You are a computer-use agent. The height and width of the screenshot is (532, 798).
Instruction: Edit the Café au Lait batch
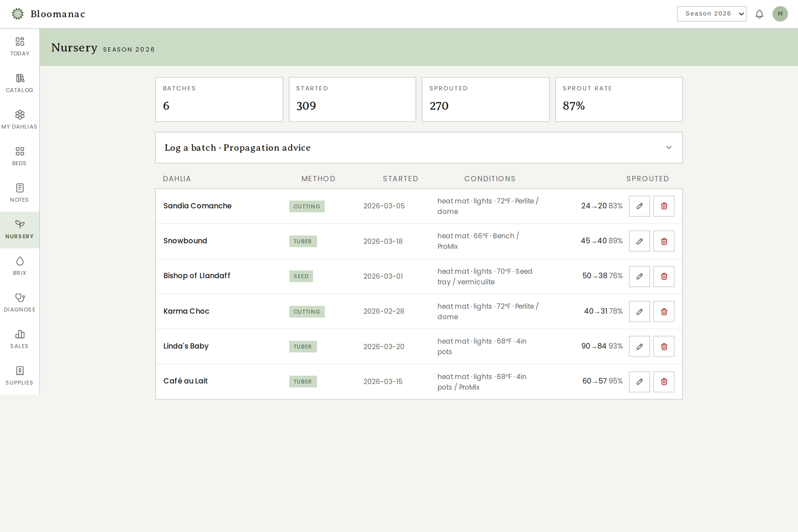639,382
